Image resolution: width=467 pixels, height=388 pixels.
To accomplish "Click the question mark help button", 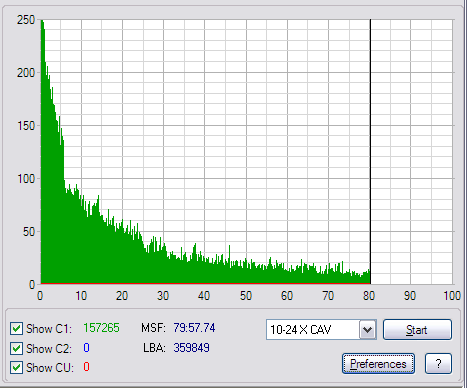I will click(x=438, y=364).
